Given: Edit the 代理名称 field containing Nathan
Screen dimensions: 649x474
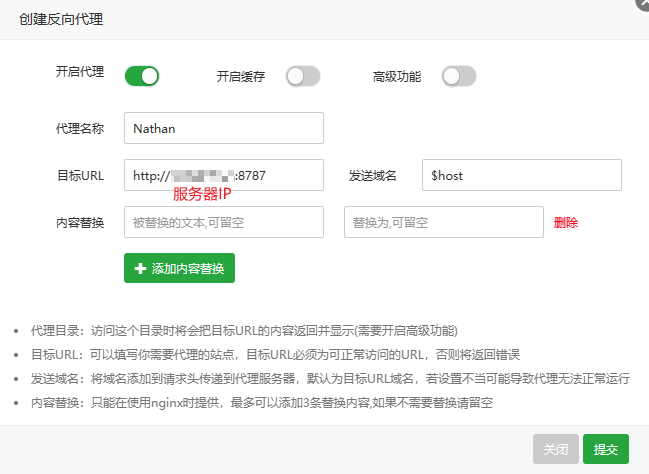Looking at the screenshot, I should [224, 128].
